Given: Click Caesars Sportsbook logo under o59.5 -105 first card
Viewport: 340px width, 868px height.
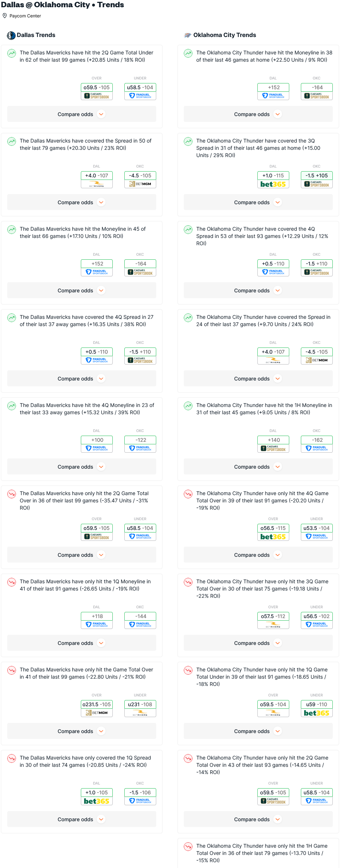Looking at the screenshot, I should click(x=97, y=96).
